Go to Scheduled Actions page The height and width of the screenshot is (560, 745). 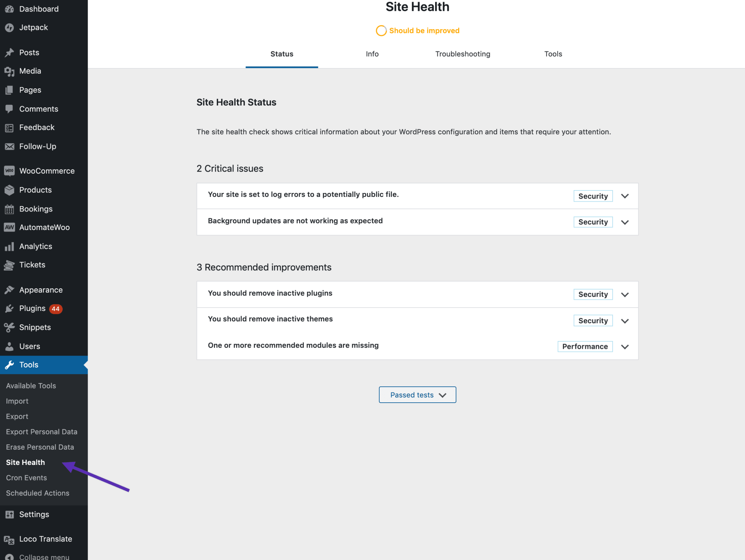38,493
